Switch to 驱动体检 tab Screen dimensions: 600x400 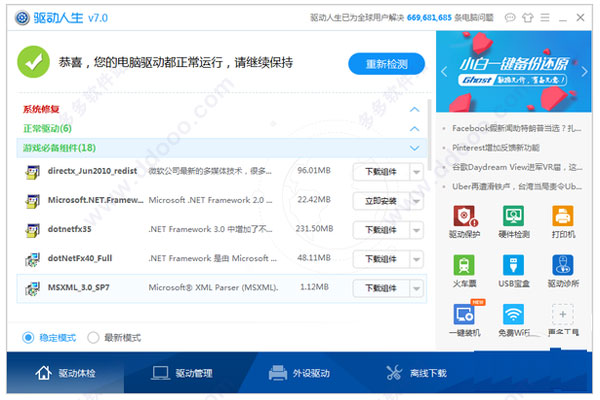[65, 372]
